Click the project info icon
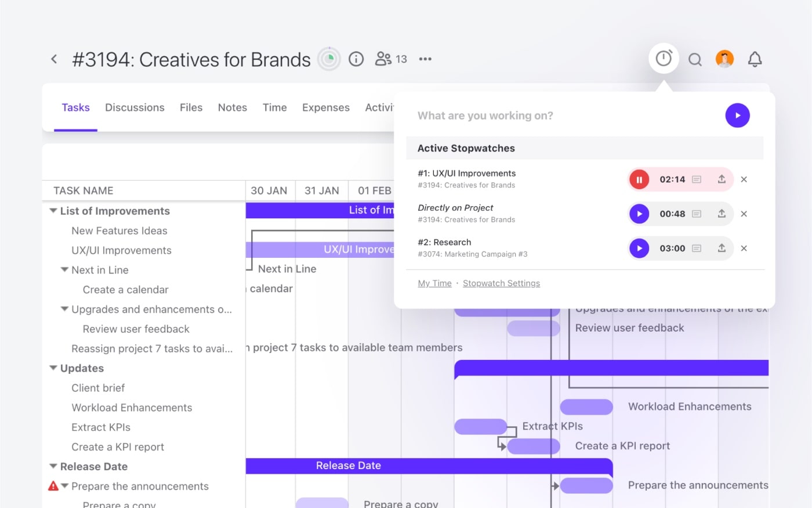 [356, 59]
